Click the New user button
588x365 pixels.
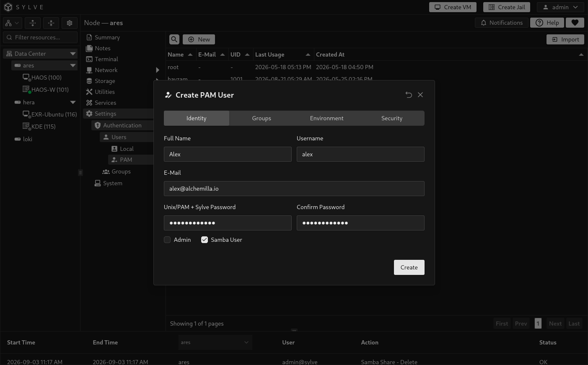(199, 39)
